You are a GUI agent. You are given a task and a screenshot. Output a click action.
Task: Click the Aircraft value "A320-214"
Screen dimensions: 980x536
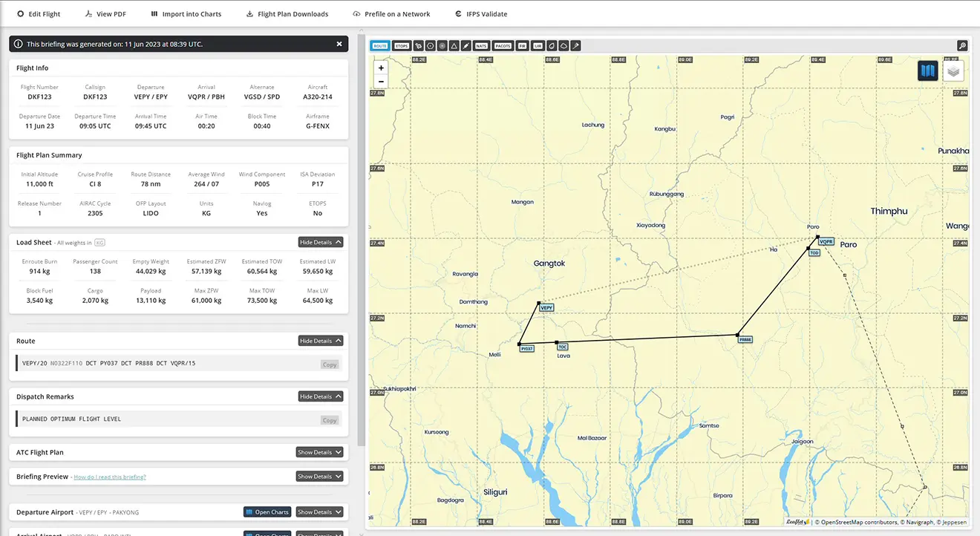coord(318,97)
